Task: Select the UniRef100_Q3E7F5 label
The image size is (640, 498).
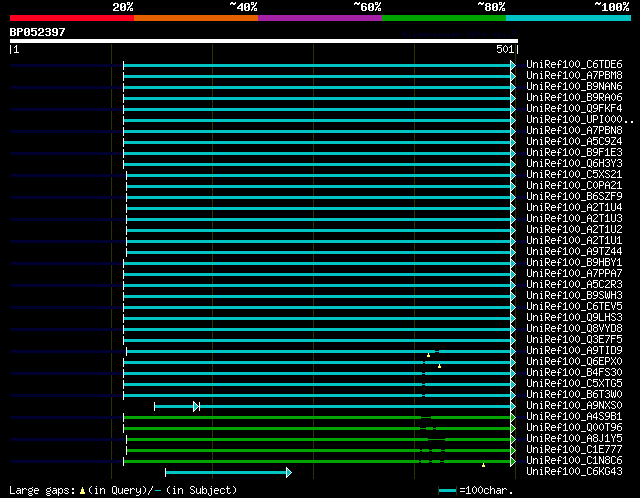Action: click(x=574, y=340)
